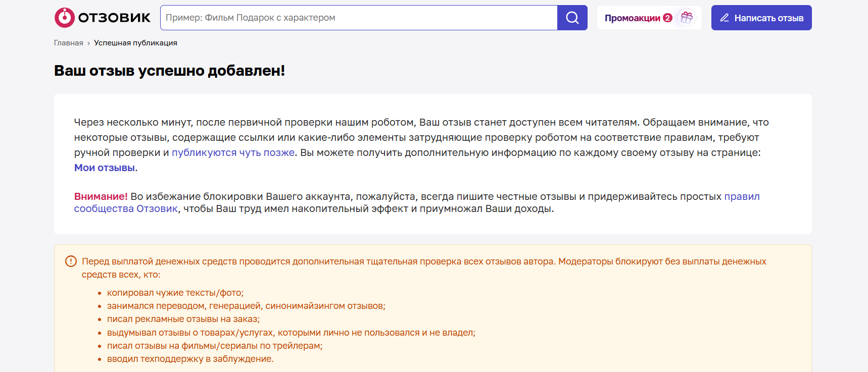The width and height of the screenshot is (868, 372).
Task: Click the heading "Ваш отзыв успешно добавлен!"
Action: [169, 71]
